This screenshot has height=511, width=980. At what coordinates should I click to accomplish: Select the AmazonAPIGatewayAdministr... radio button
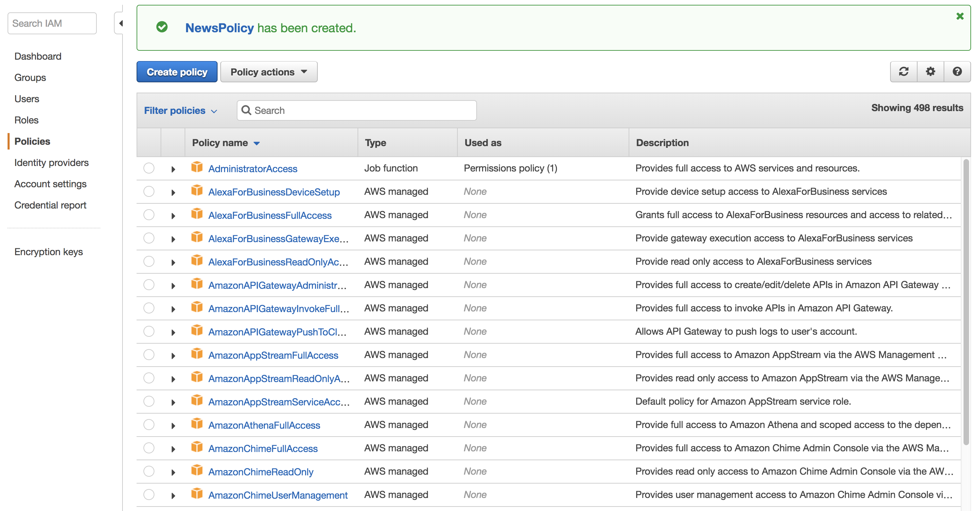click(x=149, y=285)
